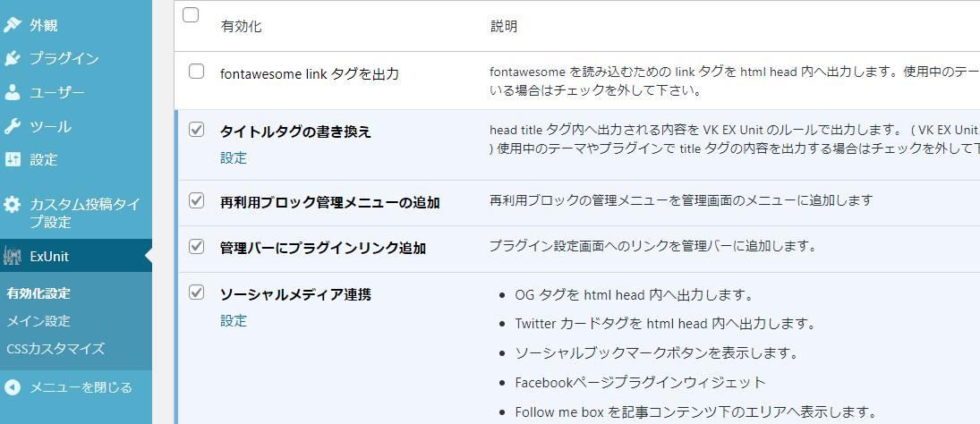
Task: Enable the fontawesome link tag checkbox
Action: [x=197, y=72]
